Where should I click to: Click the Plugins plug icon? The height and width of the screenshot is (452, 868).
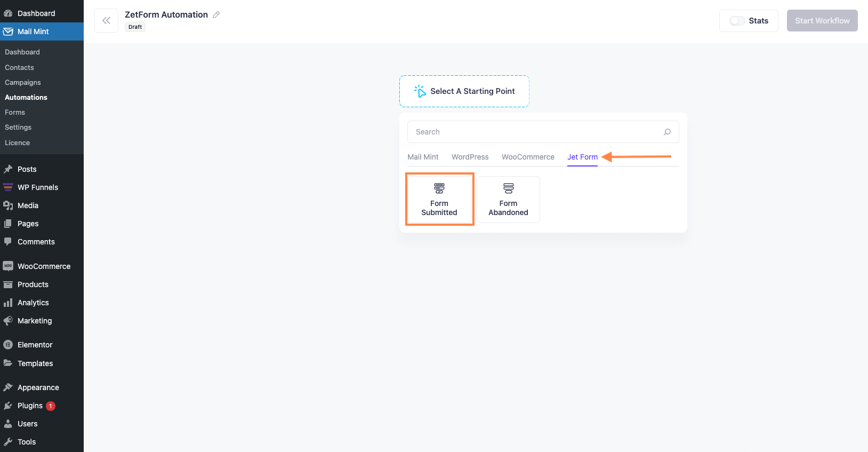coord(8,406)
